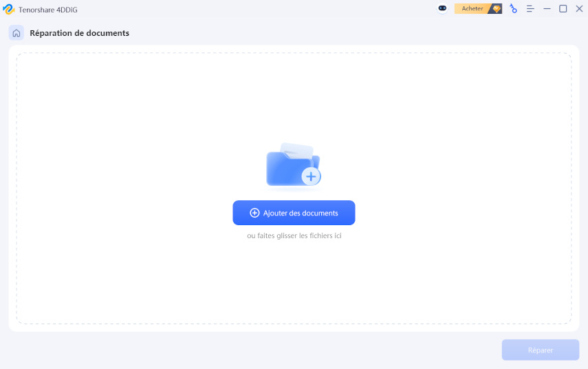Minimize the 4DDiG window
The image size is (588, 369).
click(x=547, y=9)
